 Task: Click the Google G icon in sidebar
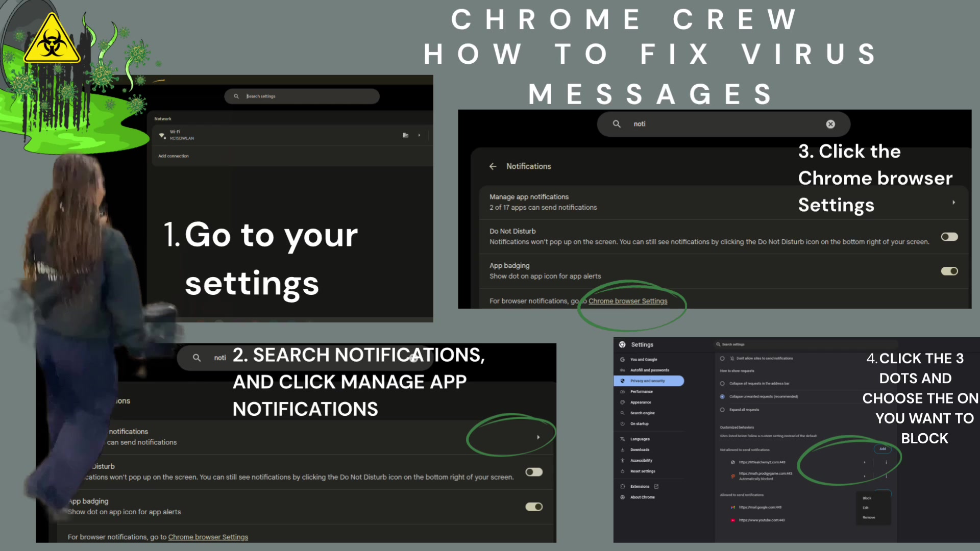tap(622, 360)
